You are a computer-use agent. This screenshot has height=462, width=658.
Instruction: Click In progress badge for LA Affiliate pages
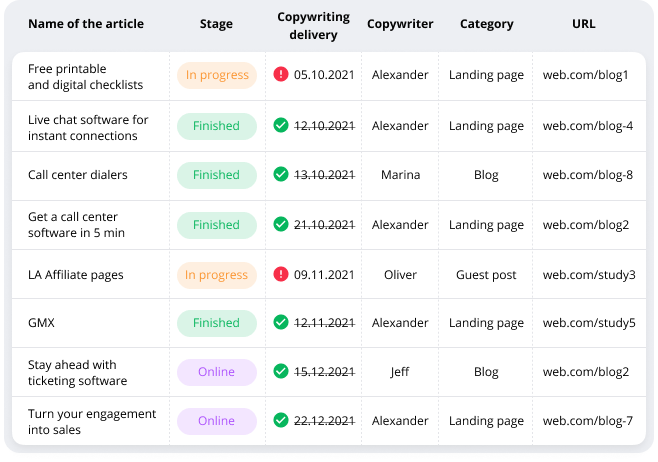[x=216, y=275]
